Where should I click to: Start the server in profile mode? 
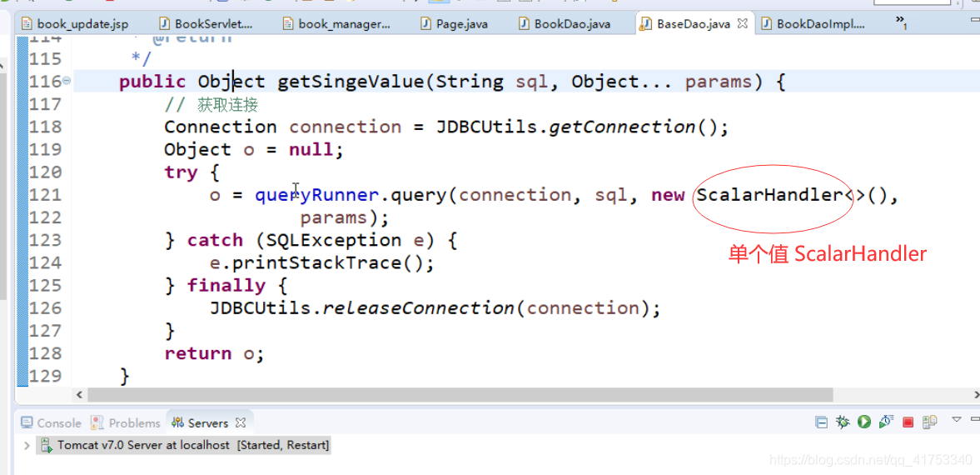(886, 422)
